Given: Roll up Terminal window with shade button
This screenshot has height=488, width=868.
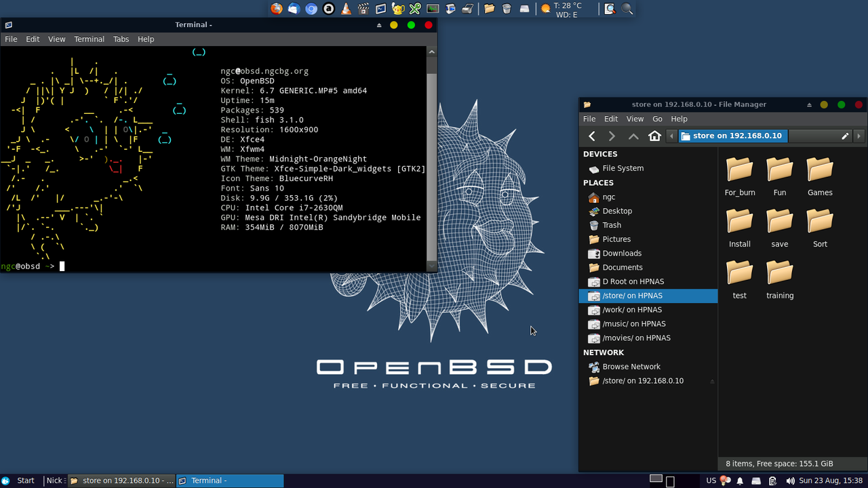Looking at the screenshot, I should click(379, 25).
